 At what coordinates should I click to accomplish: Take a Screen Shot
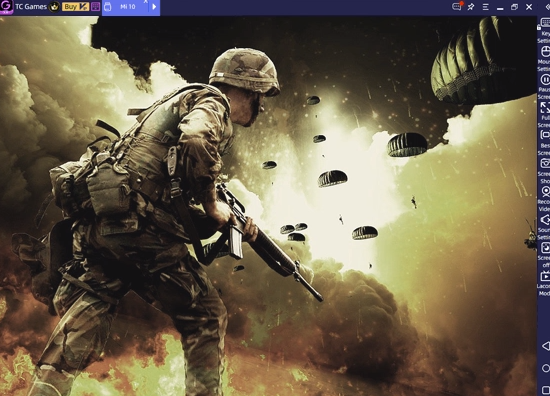coord(545,170)
